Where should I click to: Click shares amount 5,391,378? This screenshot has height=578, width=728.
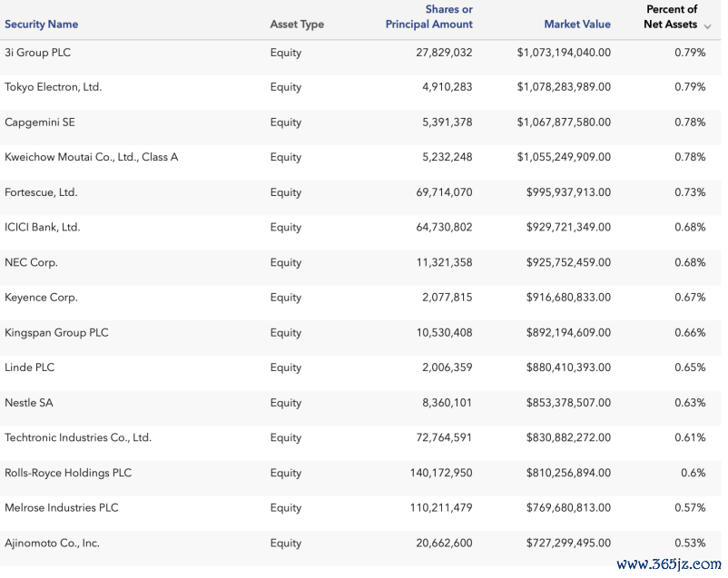click(x=448, y=122)
